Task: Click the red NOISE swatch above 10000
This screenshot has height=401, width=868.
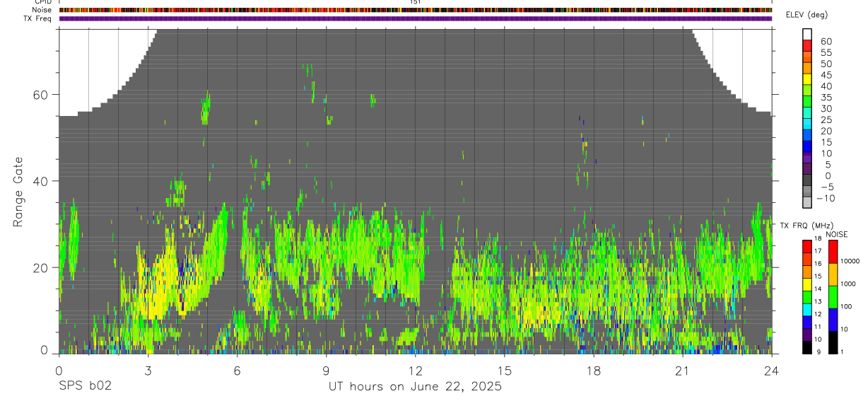Action: (x=832, y=251)
